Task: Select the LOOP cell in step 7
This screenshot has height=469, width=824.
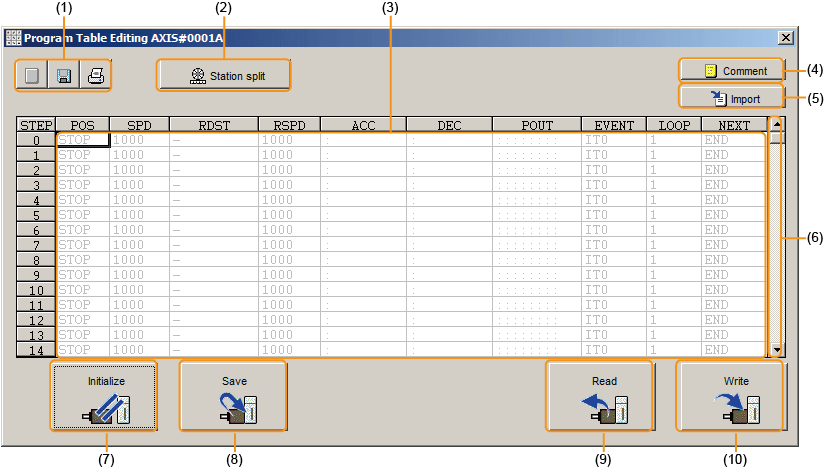Action: [x=671, y=245]
